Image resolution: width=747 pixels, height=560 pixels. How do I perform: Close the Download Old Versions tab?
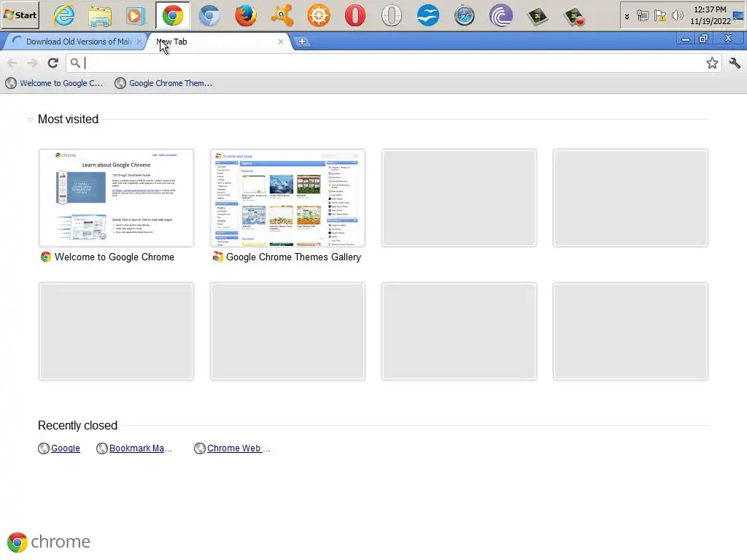click(x=139, y=42)
